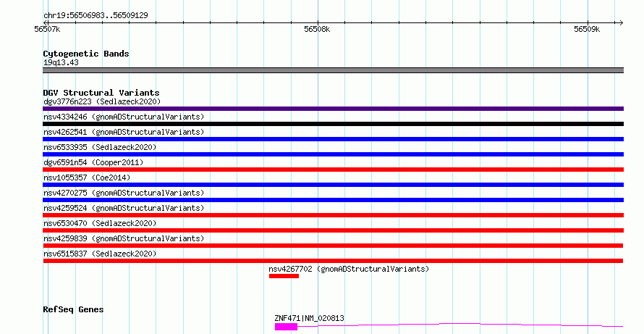The width and height of the screenshot is (644, 334).
Task: Click the 56507k ruler position
Action: [47, 29]
